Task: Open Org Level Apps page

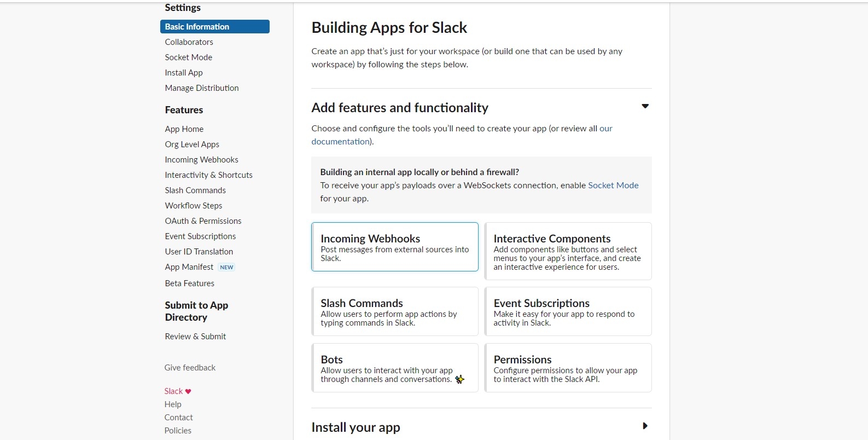Action: pyautogui.click(x=192, y=144)
